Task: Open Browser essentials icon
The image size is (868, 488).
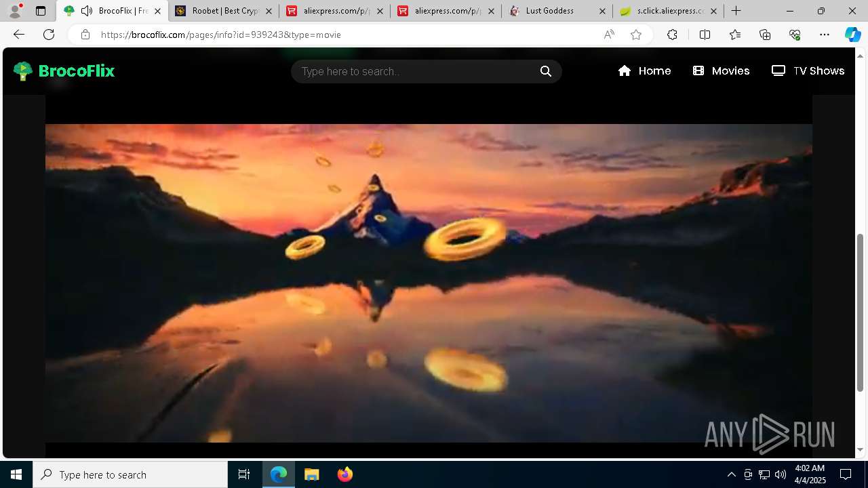Action: point(795,35)
